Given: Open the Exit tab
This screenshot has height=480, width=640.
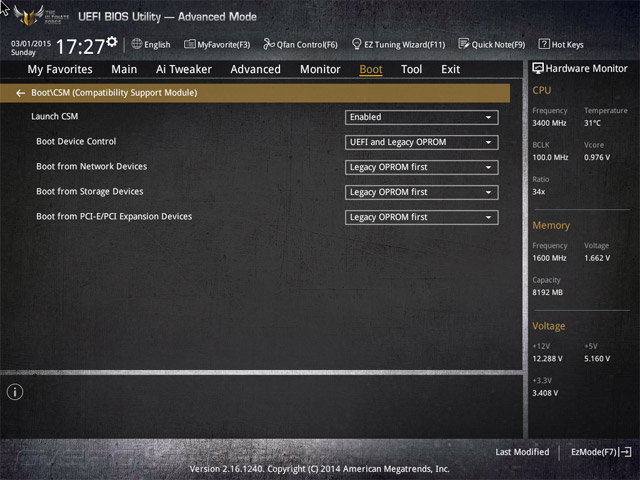Looking at the screenshot, I should [x=451, y=69].
